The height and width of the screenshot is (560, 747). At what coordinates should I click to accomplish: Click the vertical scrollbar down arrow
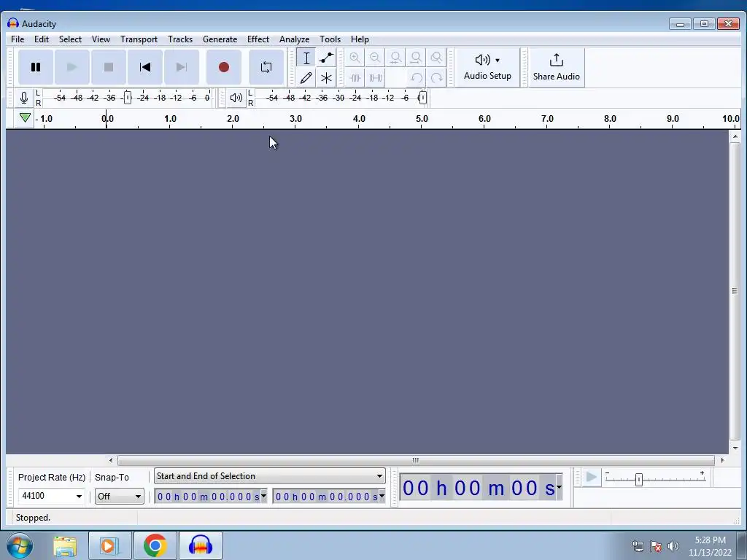point(735,448)
